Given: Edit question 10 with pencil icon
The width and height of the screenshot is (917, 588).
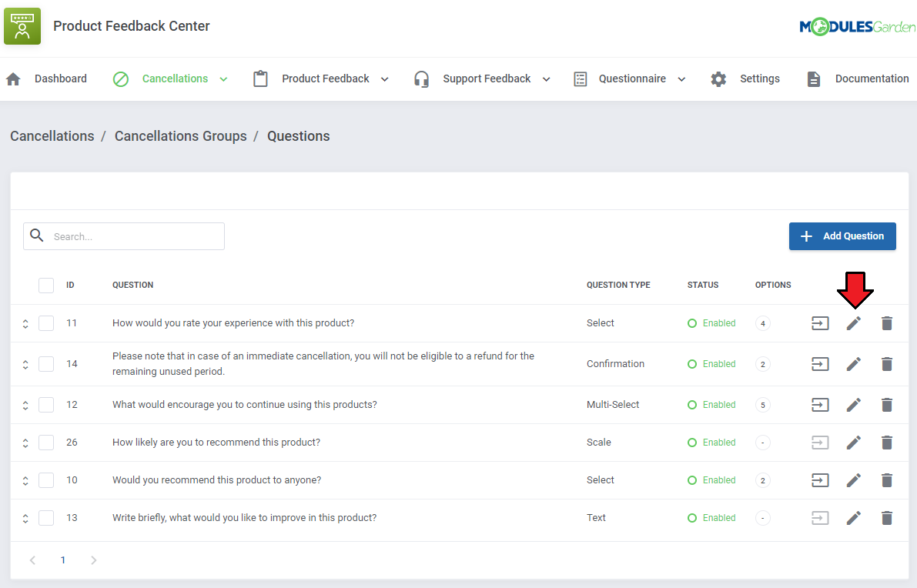Looking at the screenshot, I should (x=853, y=480).
